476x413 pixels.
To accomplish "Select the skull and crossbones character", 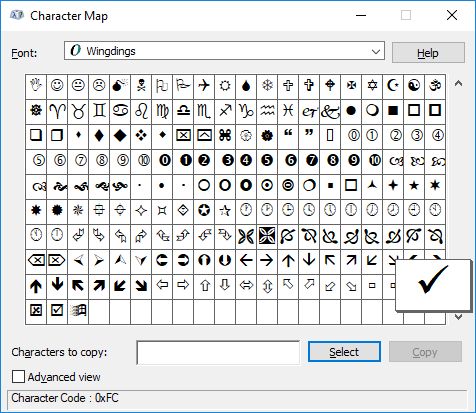I will point(141,86).
